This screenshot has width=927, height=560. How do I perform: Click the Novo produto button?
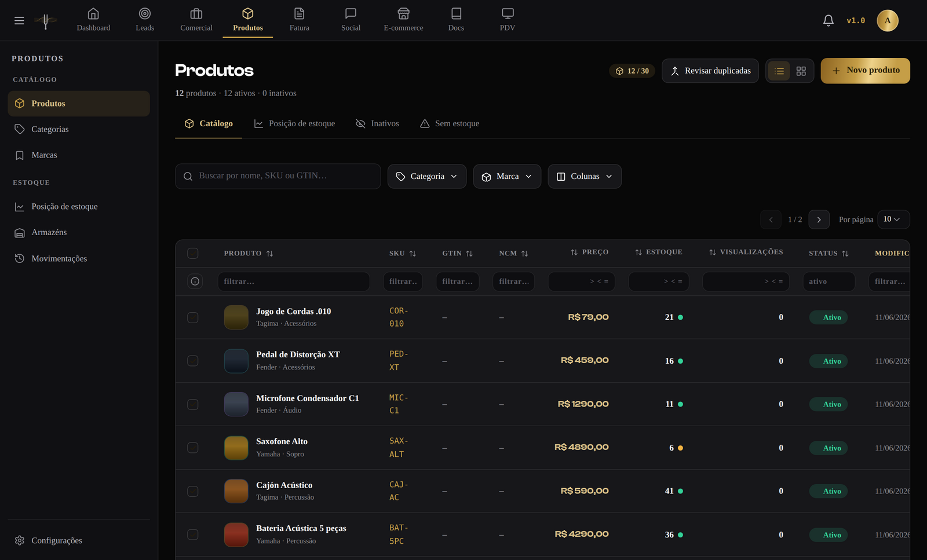tap(865, 71)
